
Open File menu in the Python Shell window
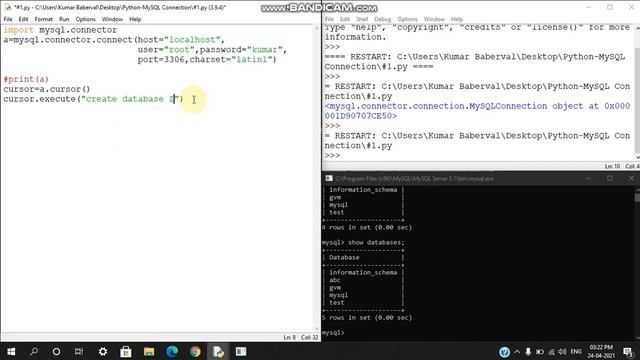[x=329, y=19]
